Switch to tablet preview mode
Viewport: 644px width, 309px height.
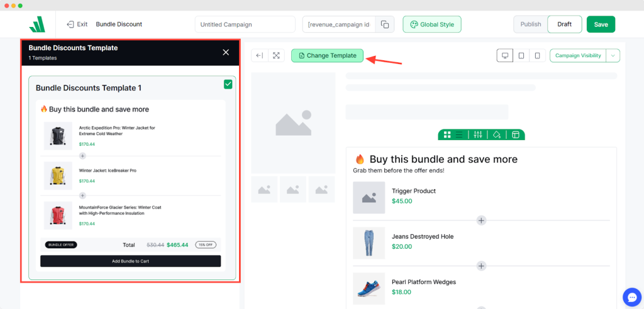point(521,55)
